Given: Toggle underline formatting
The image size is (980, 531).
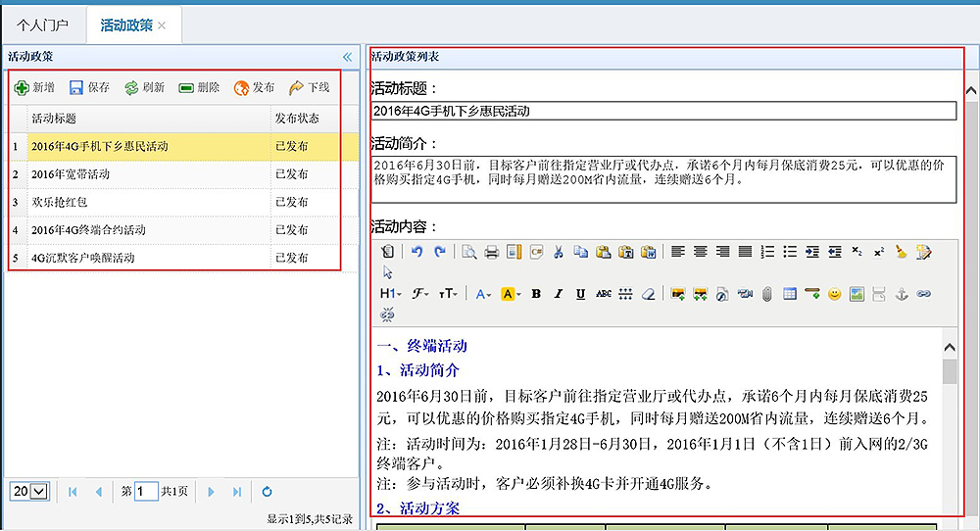Looking at the screenshot, I should (x=580, y=294).
